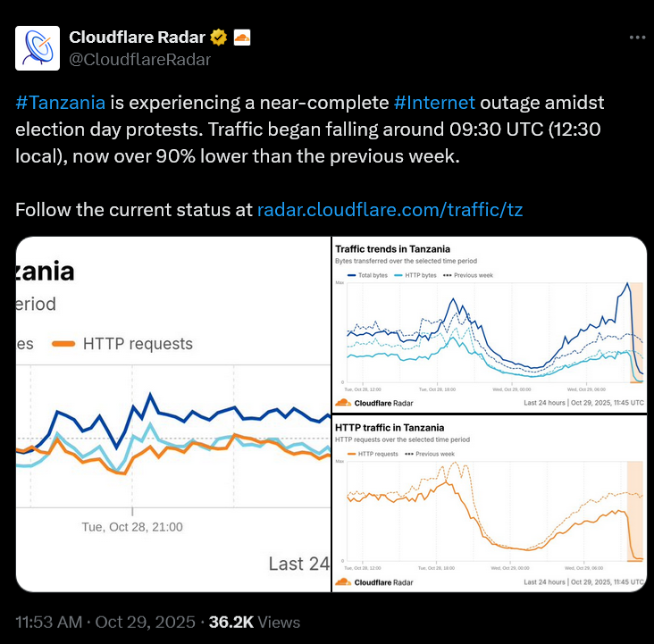The height and width of the screenshot is (644, 654).
Task: Click the @CloudflareRadar handle
Action: point(140,60)
